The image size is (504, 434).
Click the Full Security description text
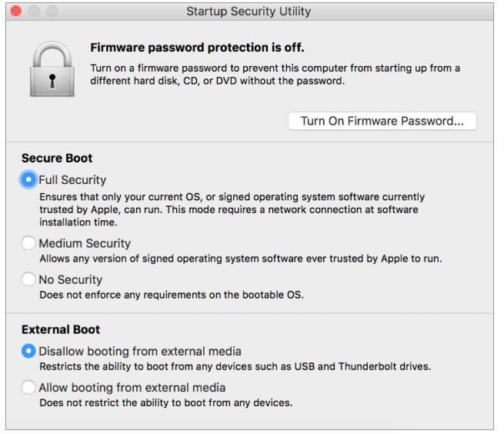click(231, 209)
